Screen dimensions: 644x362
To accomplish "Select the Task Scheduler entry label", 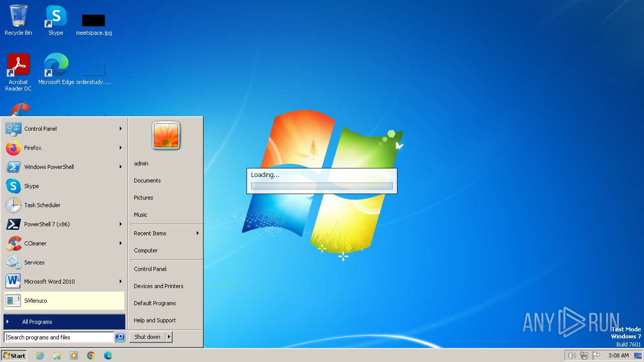I will click(42, 205).
